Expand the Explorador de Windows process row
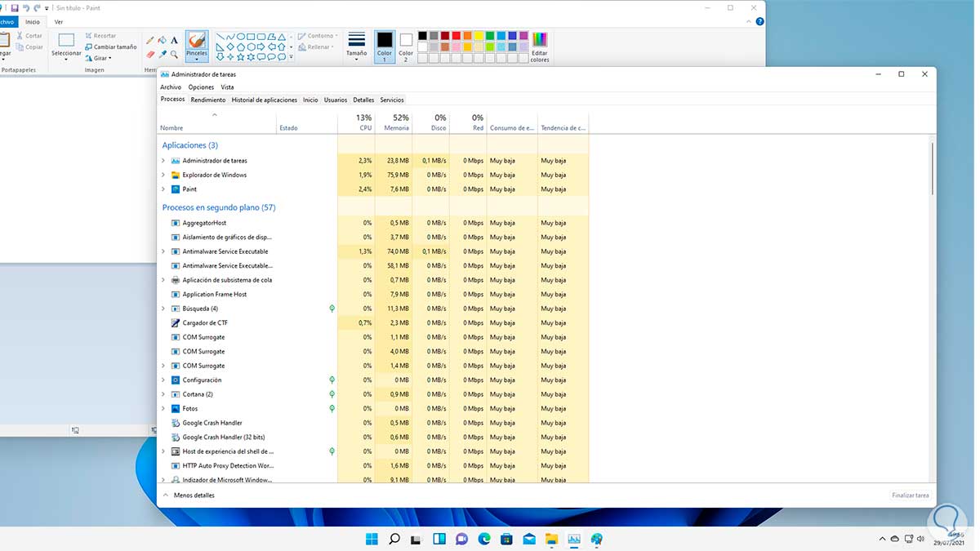Screen dimensions: 980x551 [163, 175]
